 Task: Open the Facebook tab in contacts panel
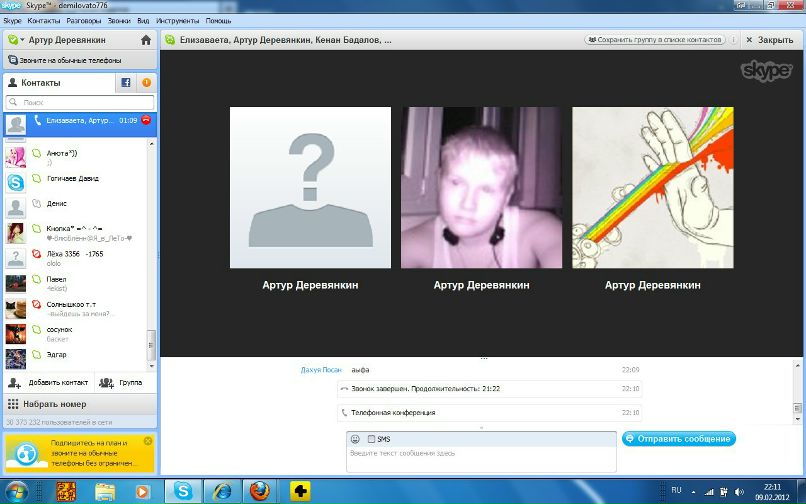click(x=126, y=83)
